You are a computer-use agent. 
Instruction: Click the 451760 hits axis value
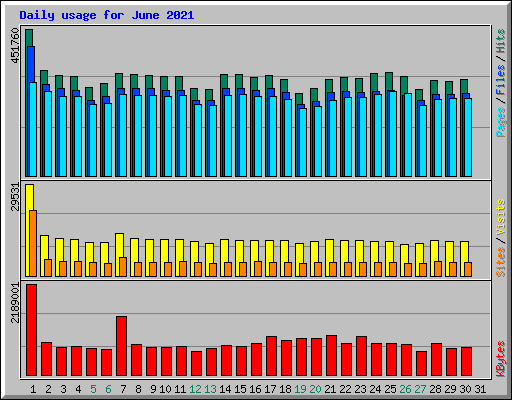pyautogui.click(x=15, y=46)
